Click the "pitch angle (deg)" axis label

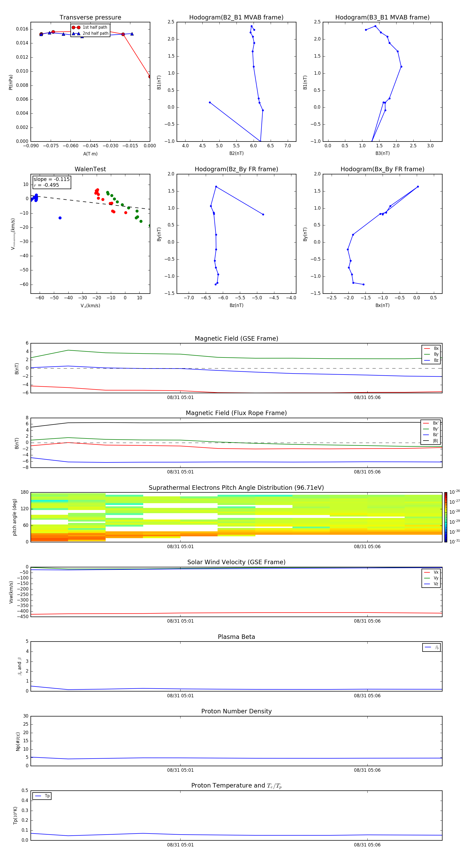[x=14, y=517]
